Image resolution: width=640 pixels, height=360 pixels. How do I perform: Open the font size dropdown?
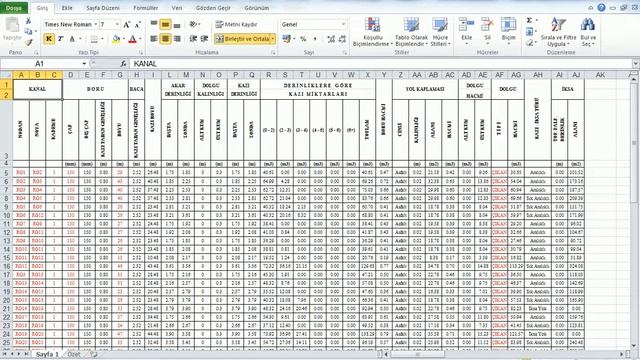[x=117, y=24]
